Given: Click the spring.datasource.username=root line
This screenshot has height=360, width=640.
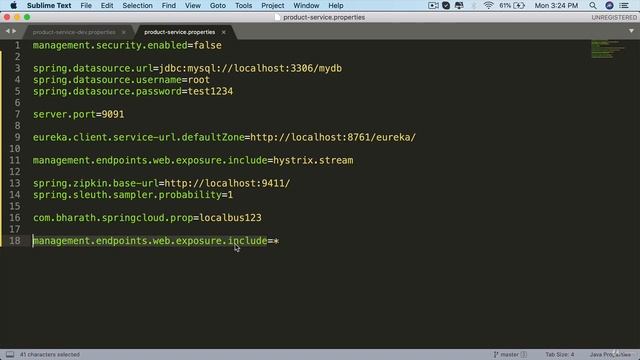Looking at the screenshot, I should point(121,80).
